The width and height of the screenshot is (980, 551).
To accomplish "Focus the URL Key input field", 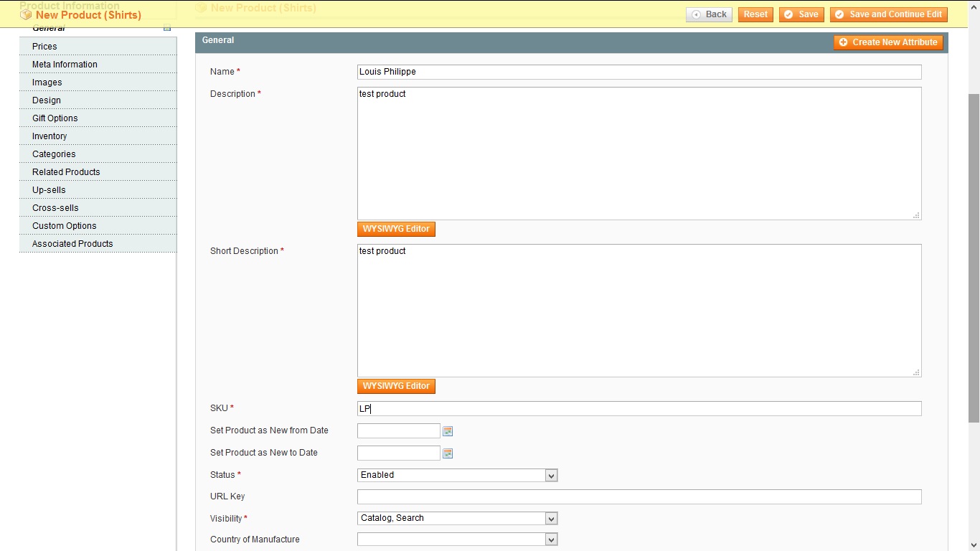I will (639, 496).
